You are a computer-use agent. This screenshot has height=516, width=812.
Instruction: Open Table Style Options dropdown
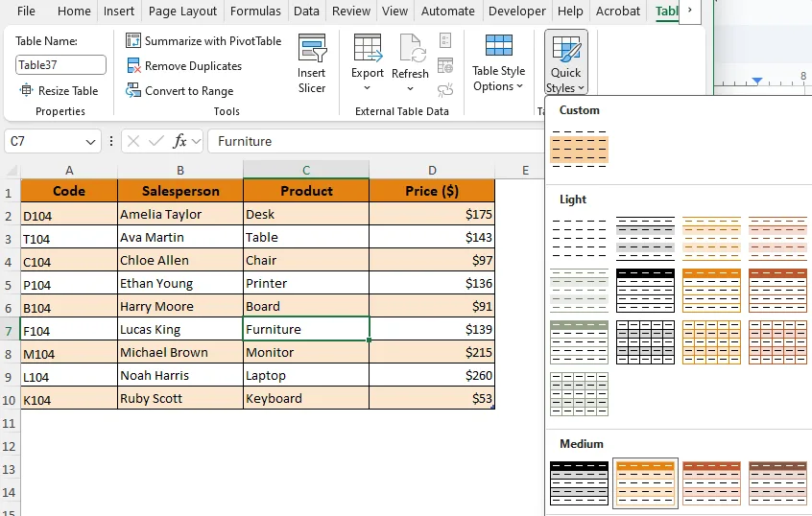(498, 64)
